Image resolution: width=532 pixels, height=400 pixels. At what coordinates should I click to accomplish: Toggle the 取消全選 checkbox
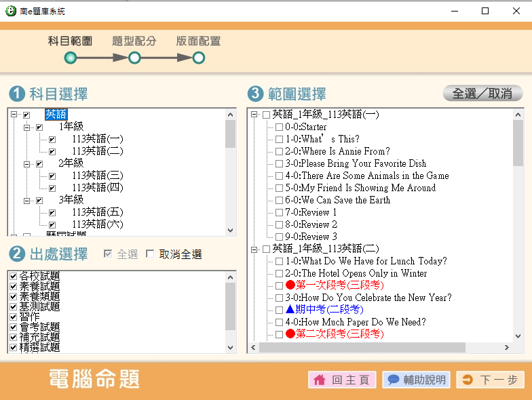point(150,255)
